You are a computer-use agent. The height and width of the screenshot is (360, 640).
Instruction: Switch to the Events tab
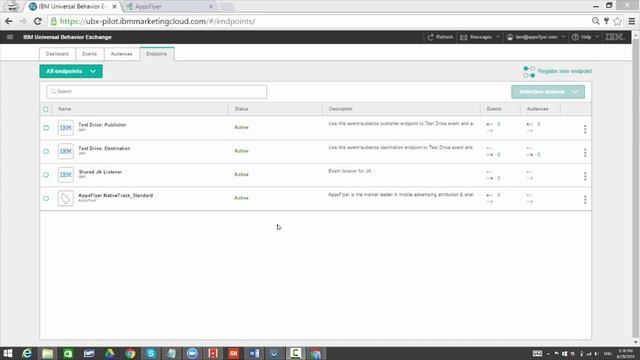89,54
